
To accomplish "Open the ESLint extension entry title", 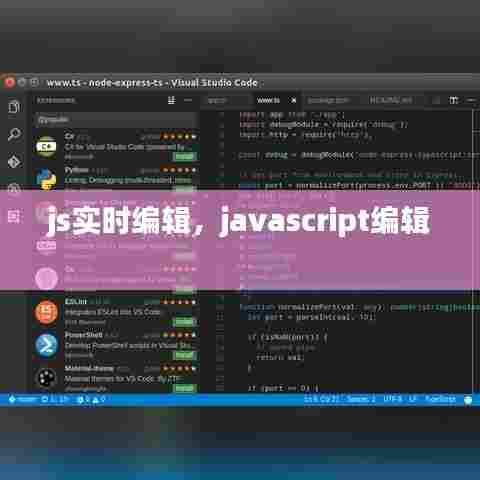I will (x=76, y=301).
